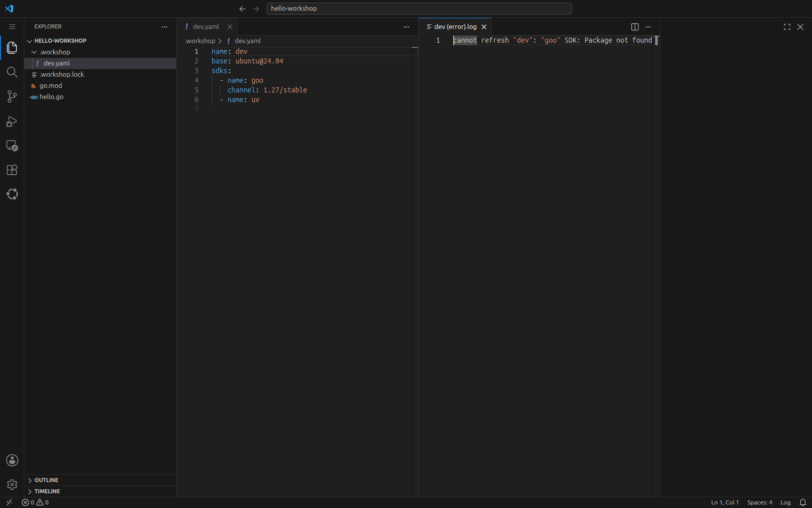This screenshot has height=508, width=812.
Task: Open the Manage settings gear
Action: point(12,485)
